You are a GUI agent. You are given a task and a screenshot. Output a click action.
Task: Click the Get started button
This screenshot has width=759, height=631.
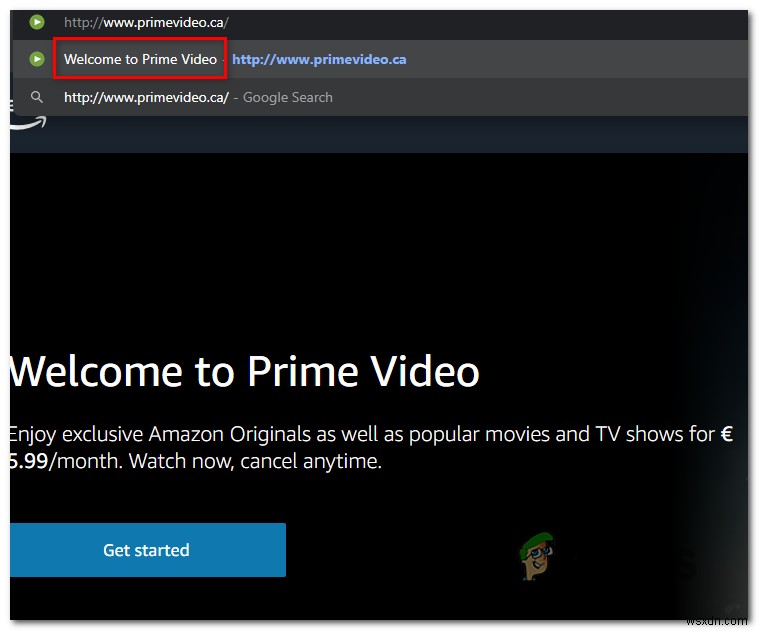pyautogui.click(x=148, y=550)
